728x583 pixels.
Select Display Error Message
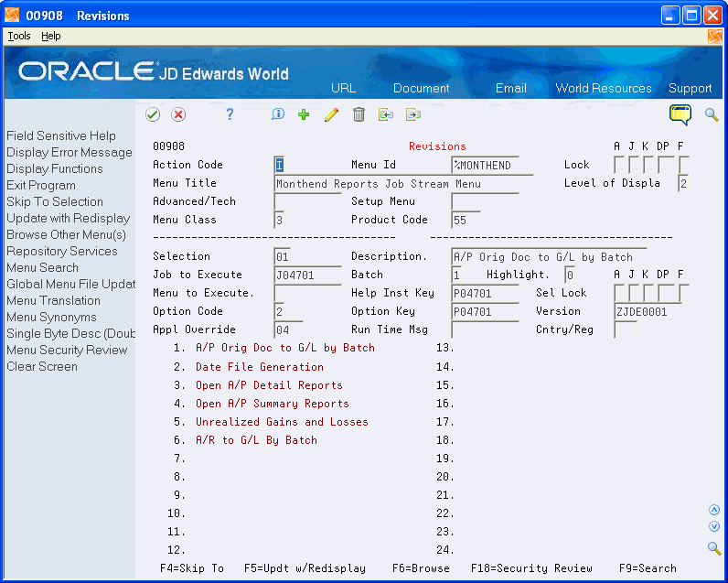(x=70, y=152)
